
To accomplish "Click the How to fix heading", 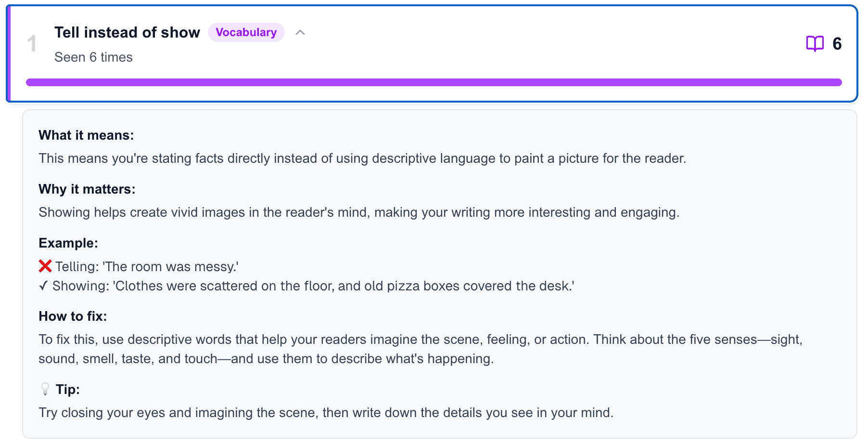I will 73,316.
